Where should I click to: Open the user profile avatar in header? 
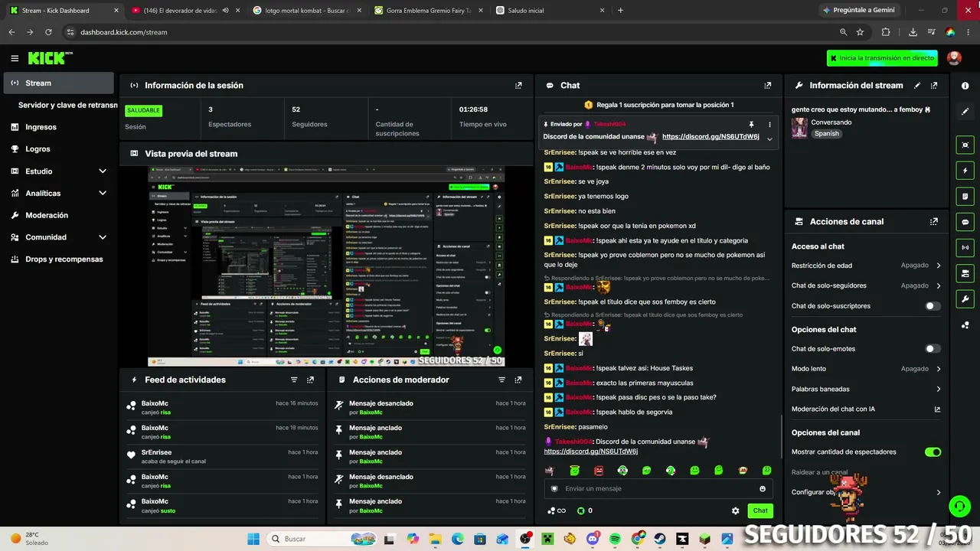click(x=954, y=58)
